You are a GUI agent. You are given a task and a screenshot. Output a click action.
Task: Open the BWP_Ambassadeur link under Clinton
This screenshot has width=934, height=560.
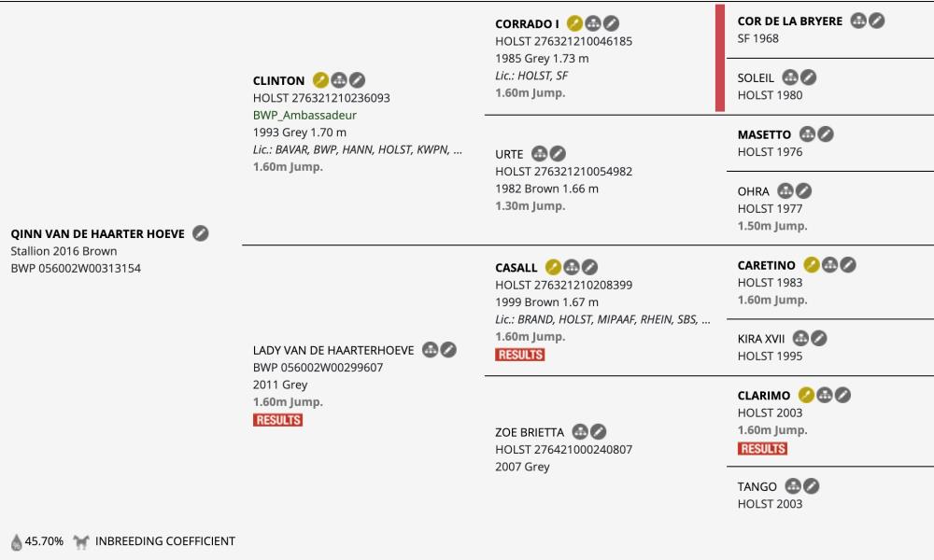click(304, 115)
